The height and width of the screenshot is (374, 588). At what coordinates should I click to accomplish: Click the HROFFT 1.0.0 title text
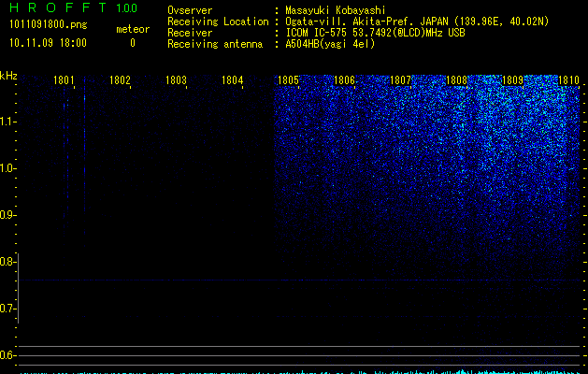tap(73, 7)
